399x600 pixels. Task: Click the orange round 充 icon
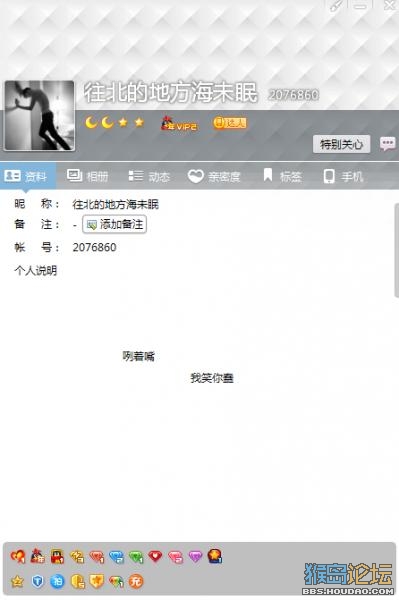pos(136,582)
